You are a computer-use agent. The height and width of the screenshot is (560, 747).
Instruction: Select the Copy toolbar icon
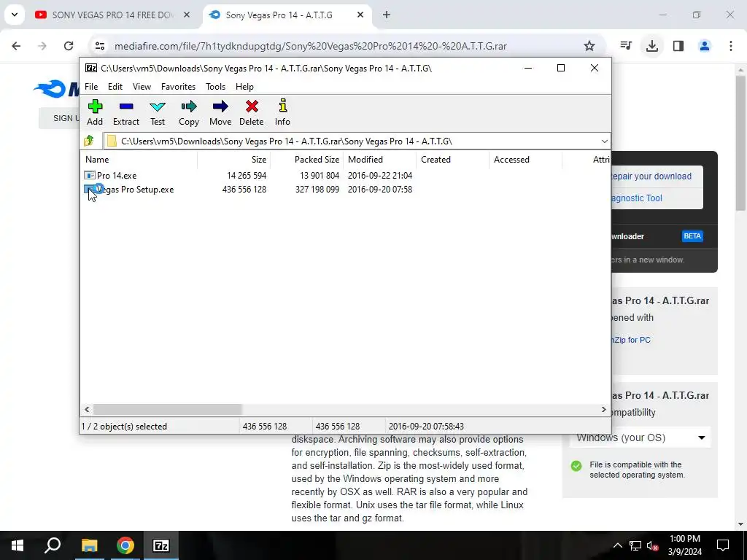click(189, 106)
